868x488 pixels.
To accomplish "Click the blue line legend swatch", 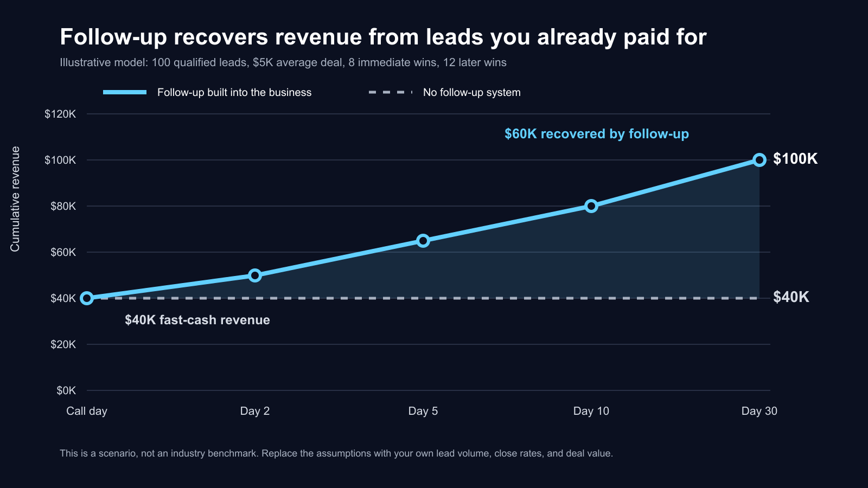I will pyautogui.click(x=125, y=92).
